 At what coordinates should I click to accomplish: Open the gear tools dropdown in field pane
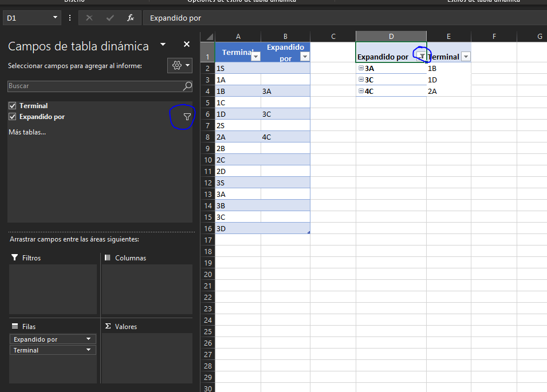point(180,65)
